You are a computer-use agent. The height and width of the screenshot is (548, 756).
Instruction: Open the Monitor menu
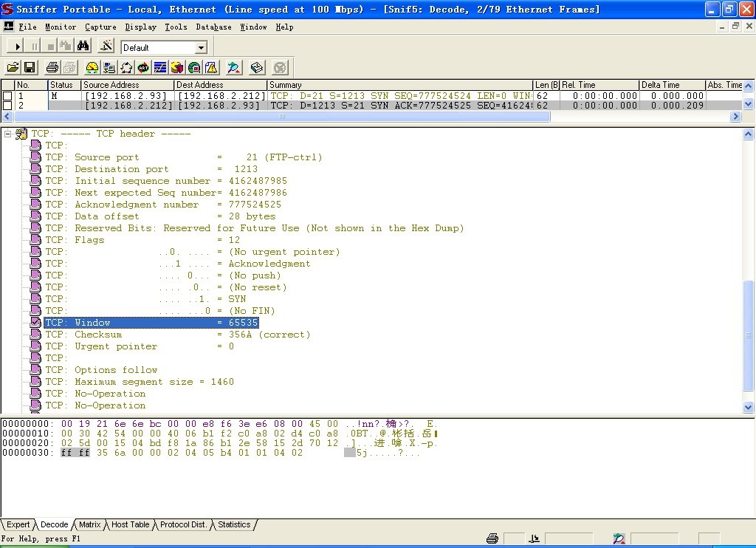(61, 27)
